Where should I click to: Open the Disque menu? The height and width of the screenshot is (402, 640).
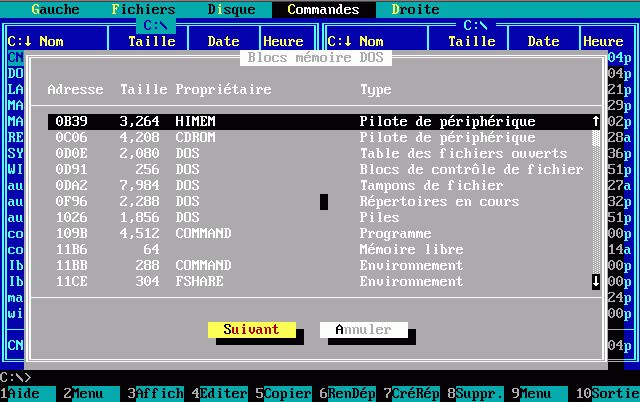click(231, 9)
